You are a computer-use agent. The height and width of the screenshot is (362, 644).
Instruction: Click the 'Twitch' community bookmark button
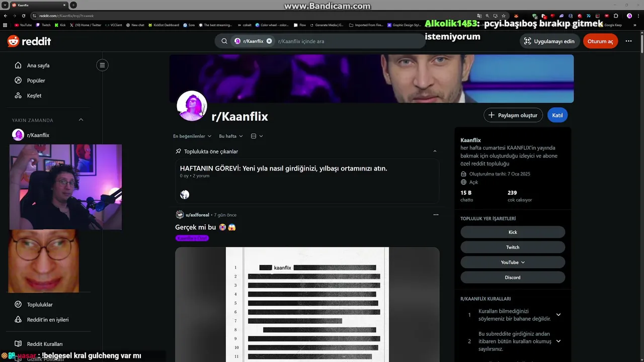[x=513, y=247]
